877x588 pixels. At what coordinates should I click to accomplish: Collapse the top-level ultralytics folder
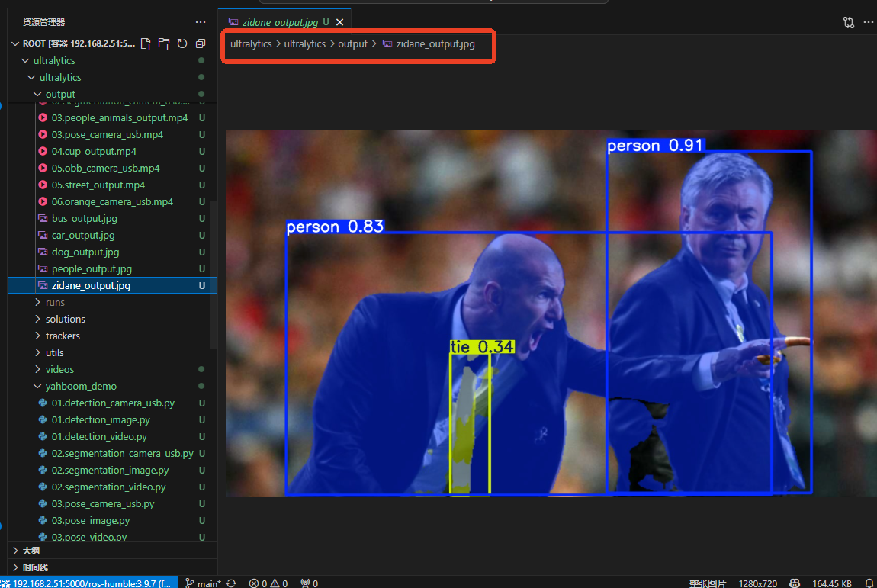click(x=25, y=60)
